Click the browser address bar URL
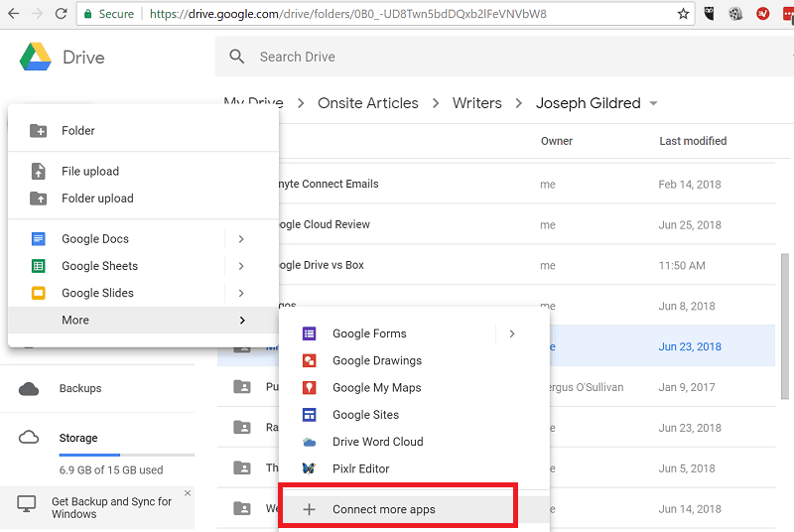This screenshot has height=532, width=794. click(x=348, y=14)
